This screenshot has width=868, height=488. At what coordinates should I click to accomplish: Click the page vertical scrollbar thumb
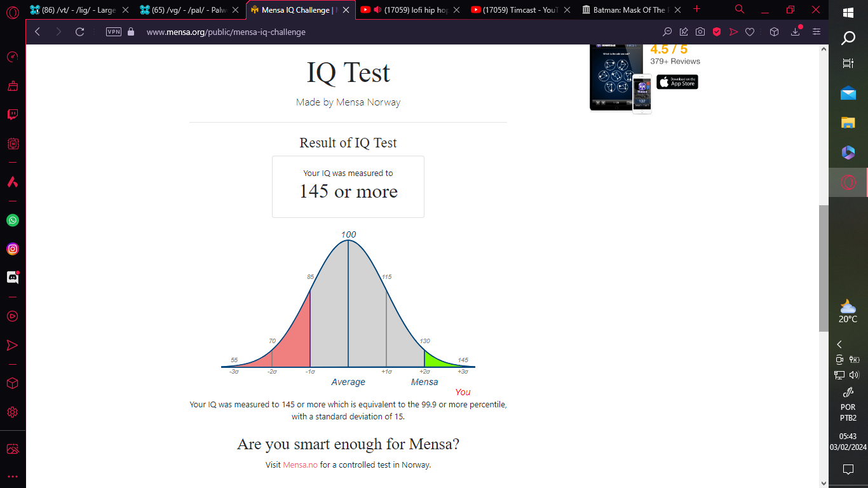tap(824, 268)
